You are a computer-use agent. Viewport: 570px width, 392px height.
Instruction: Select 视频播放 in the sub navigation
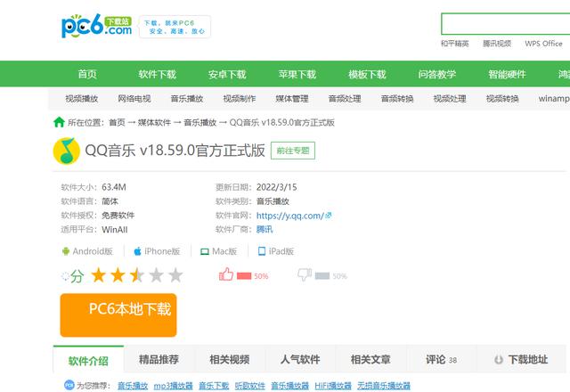coord(82,99)
